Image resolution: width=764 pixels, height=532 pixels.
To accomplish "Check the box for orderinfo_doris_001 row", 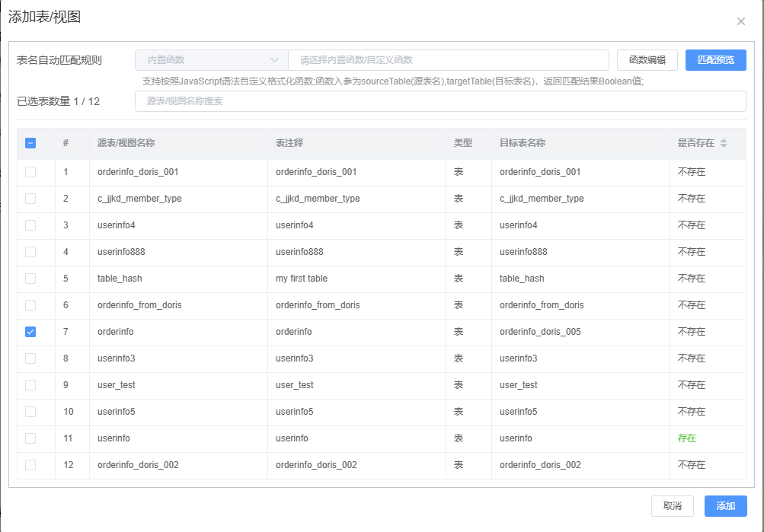I will pyautogui.click(x=30, y=172).
